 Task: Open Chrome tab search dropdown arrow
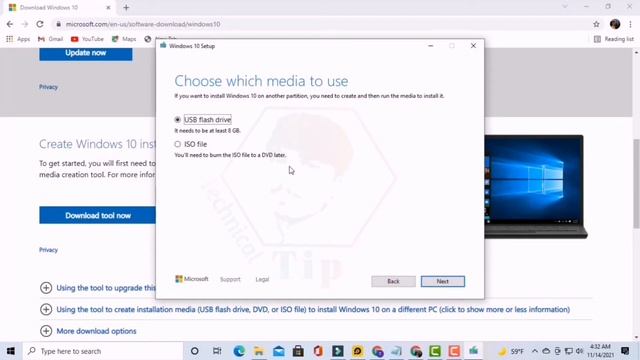(564, 7)
